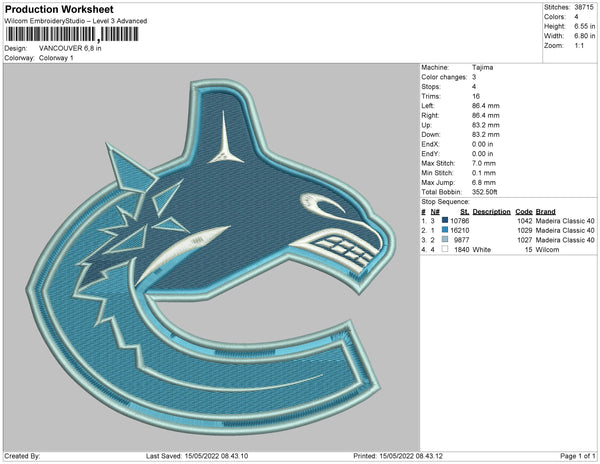Click the blue swatch for code 1029
Viewport: 600px width, 464px height.
[x=445, y=230]
